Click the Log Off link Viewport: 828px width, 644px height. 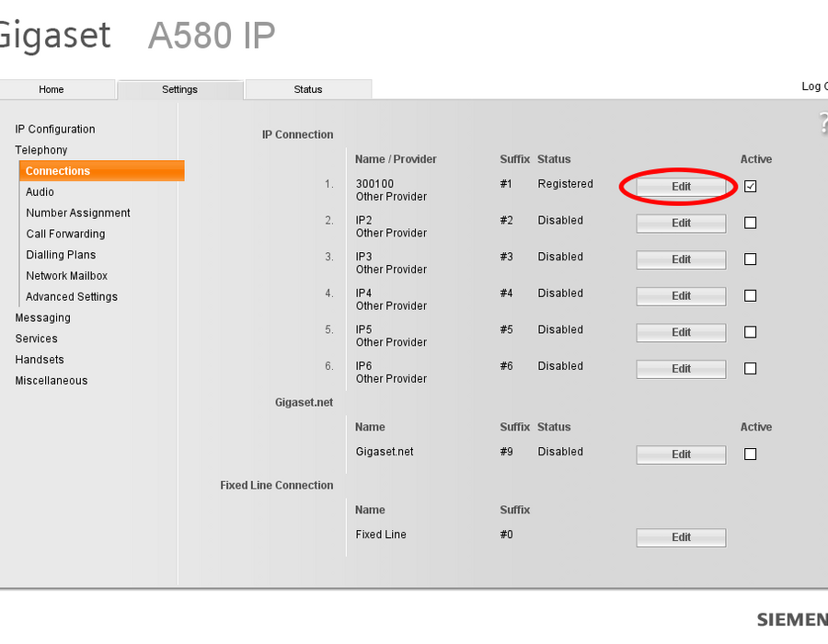[x=814, y=86]
